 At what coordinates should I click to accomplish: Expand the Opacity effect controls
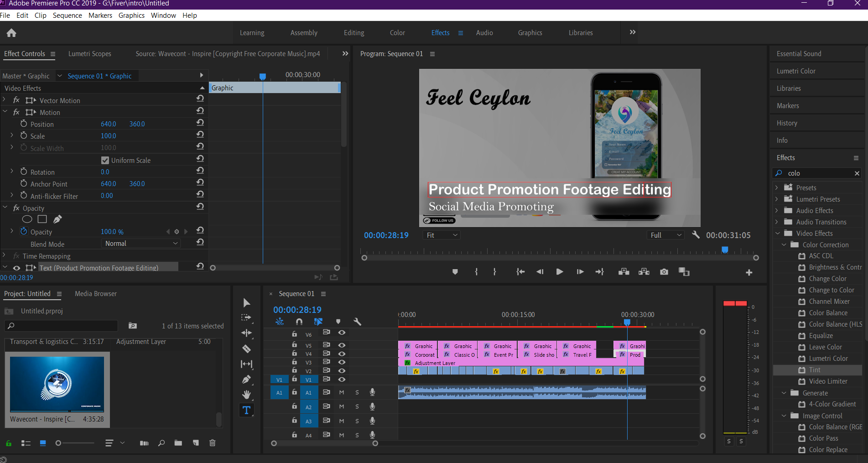pyautogui.click(x=5, y=208)
